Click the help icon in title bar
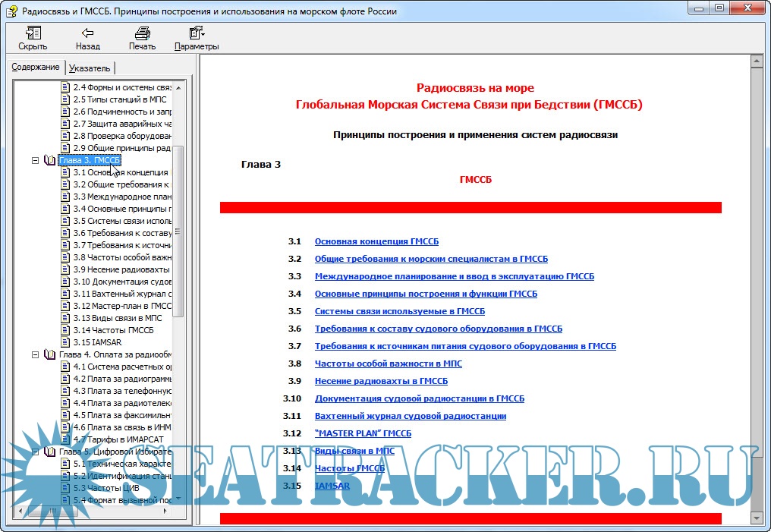 12,11
